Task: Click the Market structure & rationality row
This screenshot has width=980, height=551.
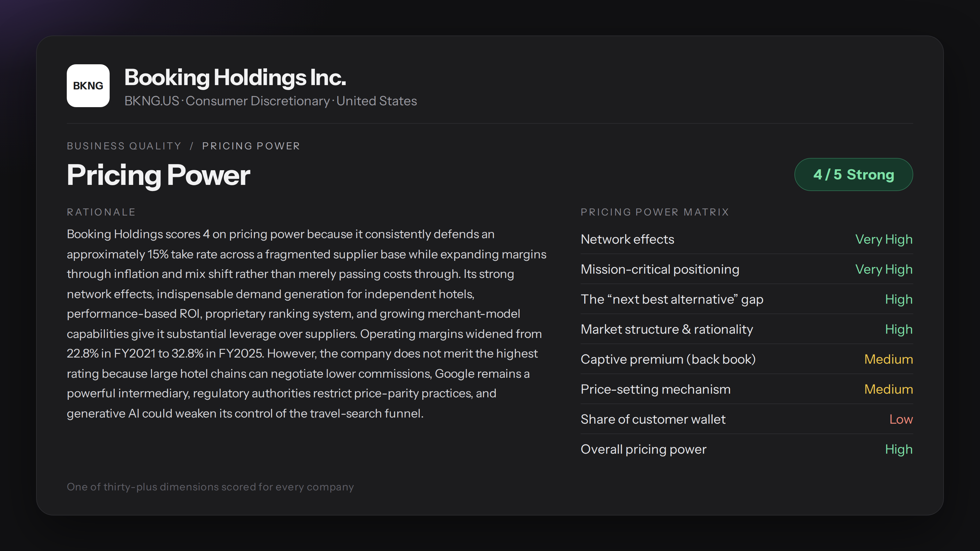Action: (x=746, y=329)
